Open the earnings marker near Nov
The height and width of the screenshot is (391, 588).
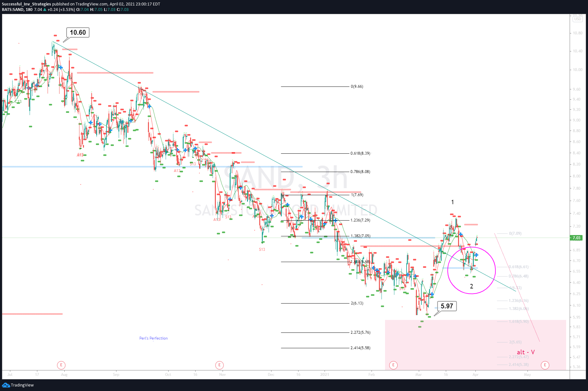pos(219,365)
